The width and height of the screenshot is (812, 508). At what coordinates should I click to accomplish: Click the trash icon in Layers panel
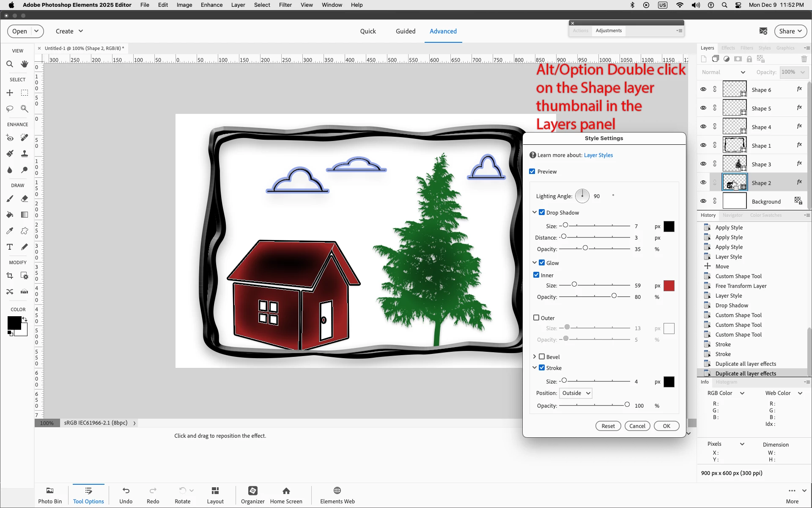[804, 59]
